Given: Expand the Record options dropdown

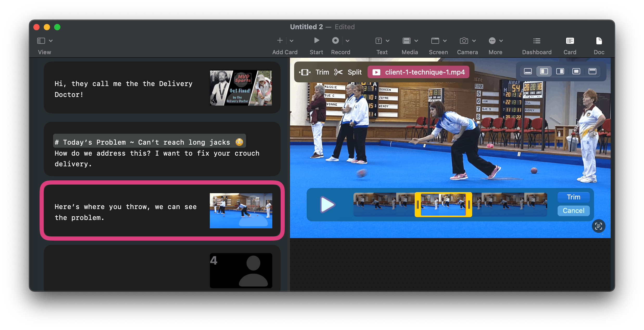Looking at the screenshot, I should point(347,40).
